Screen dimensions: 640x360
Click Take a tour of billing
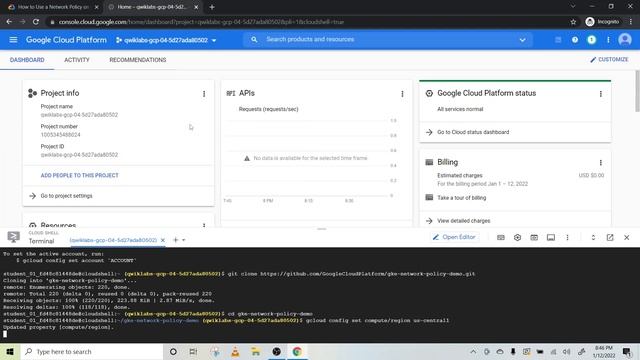pyautogui.click(x=462, y=198)
